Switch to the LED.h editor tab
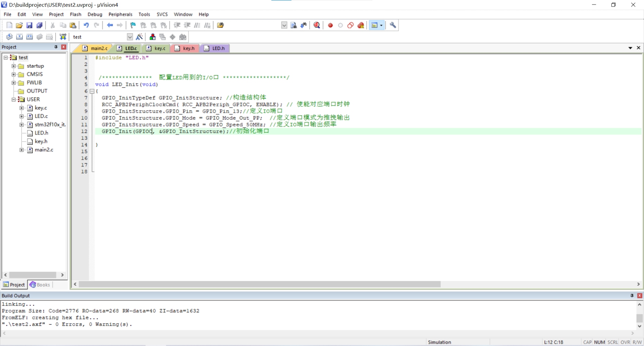This screenshot has width=644, height=346. 215,48
